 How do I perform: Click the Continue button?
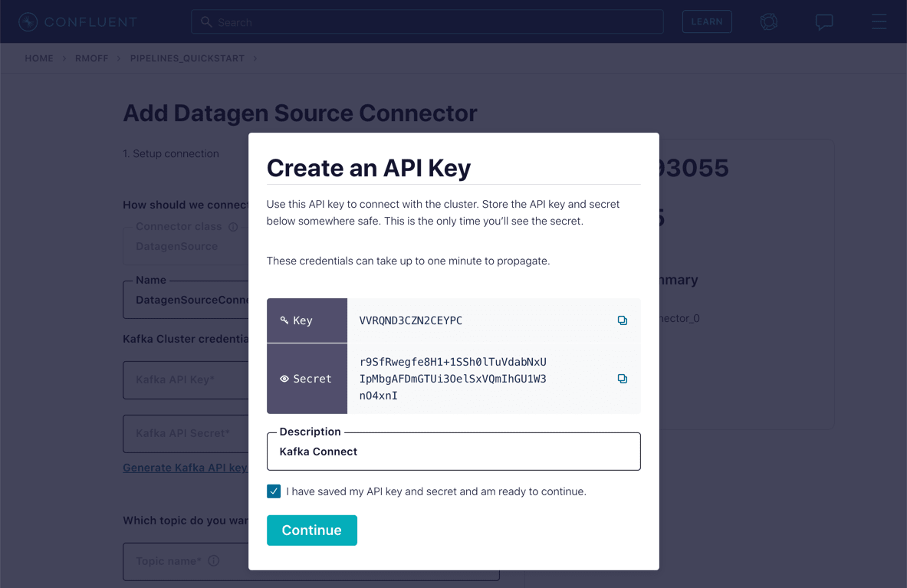point(312,531)
